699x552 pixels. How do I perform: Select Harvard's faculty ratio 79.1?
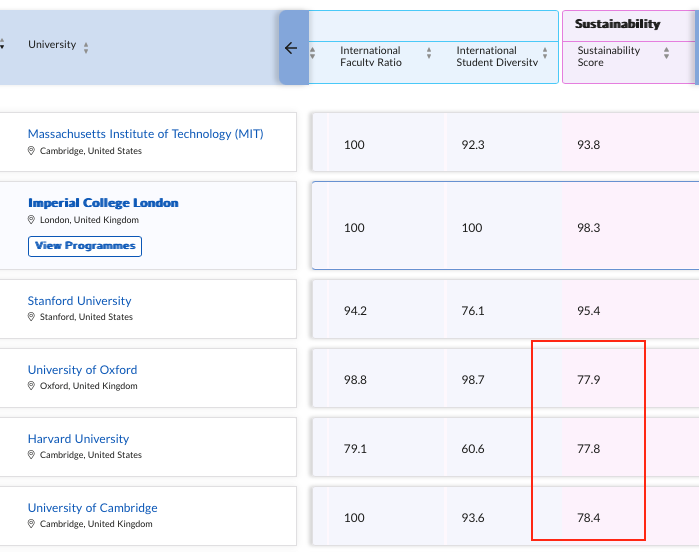pos(355,449)
